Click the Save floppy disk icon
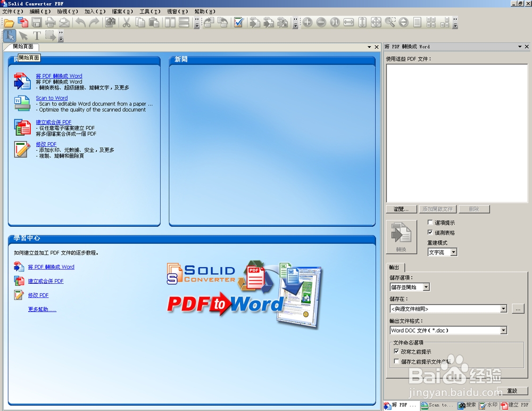This screenshot has width=532, height=411. [x=37, y=23]
